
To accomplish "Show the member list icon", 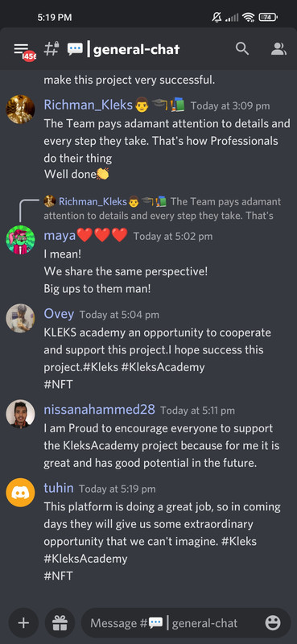I will click(x=278, y=49).
